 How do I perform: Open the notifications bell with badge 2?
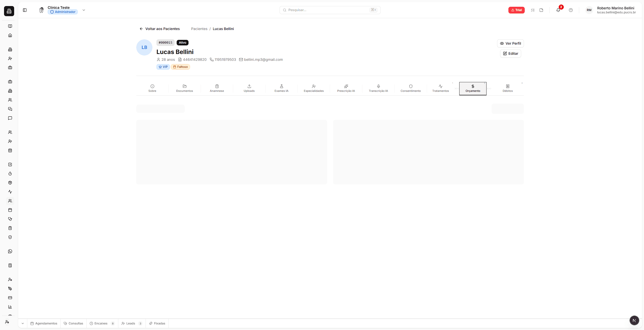click(558, 10)
